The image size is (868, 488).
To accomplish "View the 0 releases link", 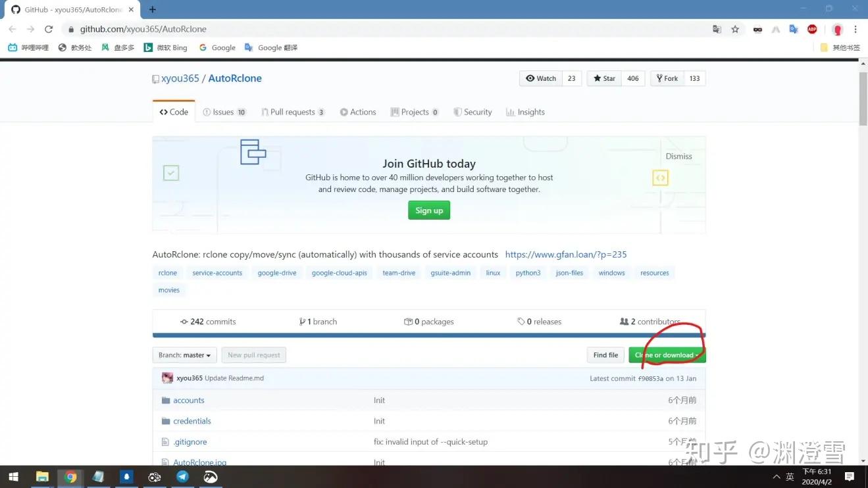I will (540, 322).
